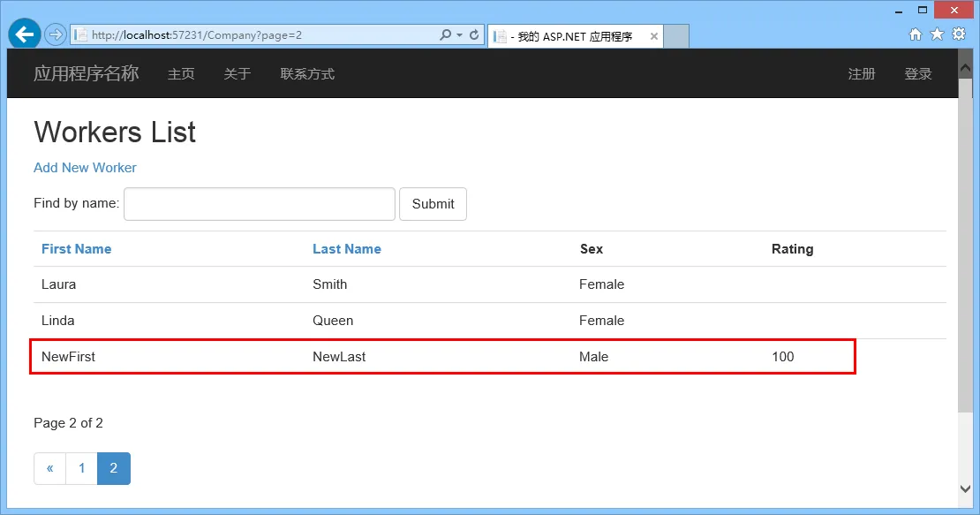This screenshot has width=980, height=515.
Task: Expand the address bar autocomplete dropdown arrow
Action: click(x=459, y=35)
